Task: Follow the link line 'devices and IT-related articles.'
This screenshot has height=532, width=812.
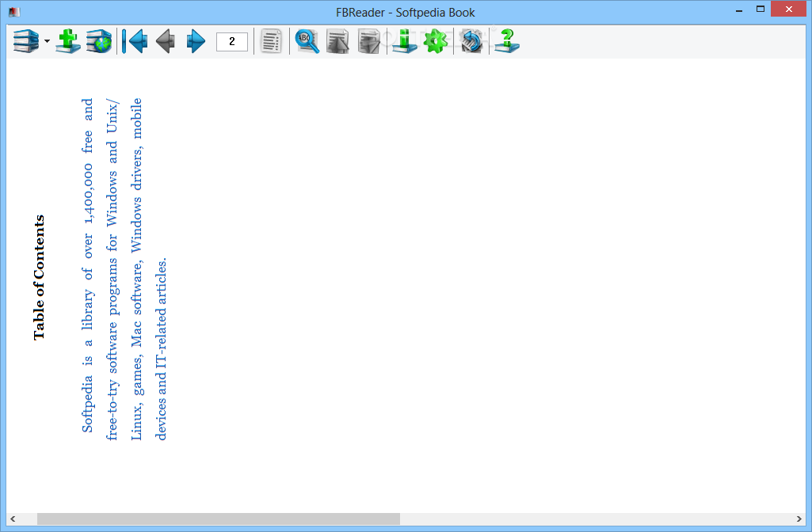Action: click(x=162, y=348)
